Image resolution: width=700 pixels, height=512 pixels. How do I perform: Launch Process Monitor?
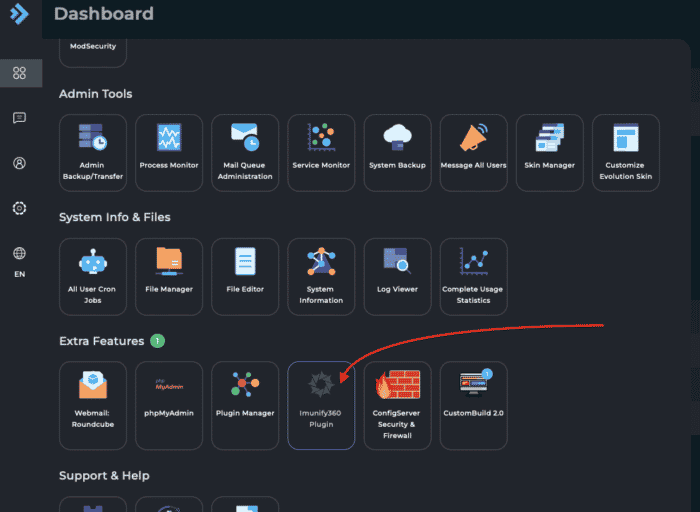click(x=168, y=152)
